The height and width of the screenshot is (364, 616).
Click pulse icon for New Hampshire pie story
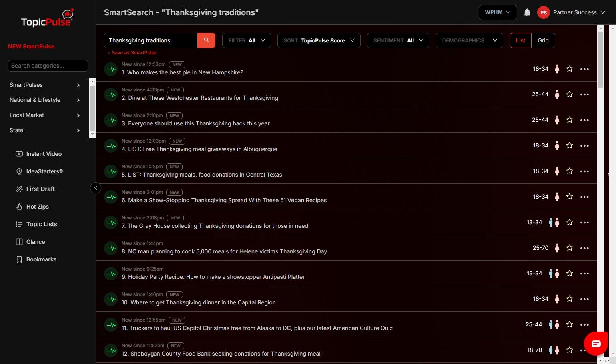coord(111,69)
